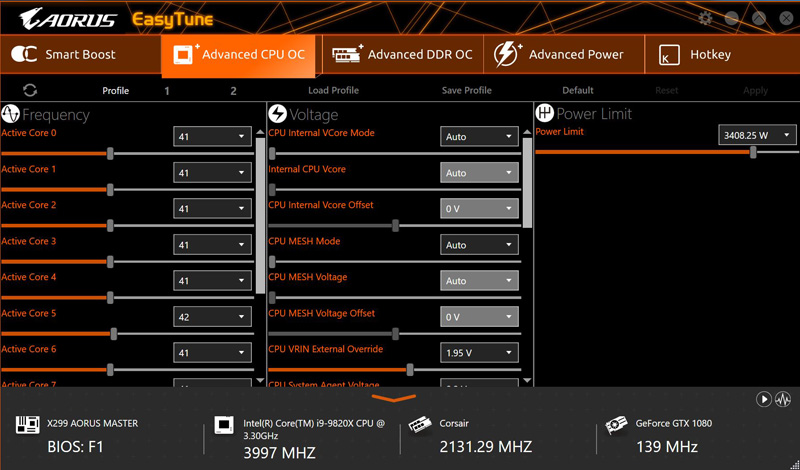800x470 pixels.
Task: Click the 3997 MHZ CPU clock value
Action: click(279, 452)
